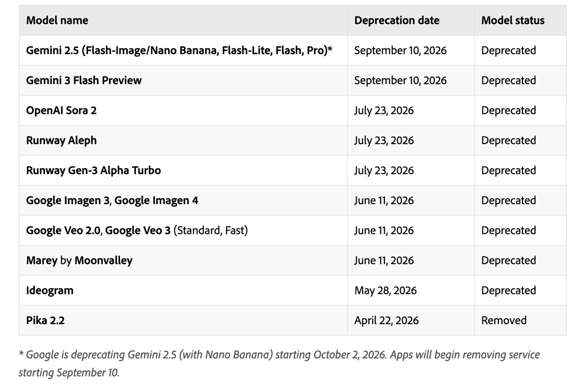587x392 pixels.
Task: Select 'Marey by Moonvalley' model name
Action: click(79, 260)
